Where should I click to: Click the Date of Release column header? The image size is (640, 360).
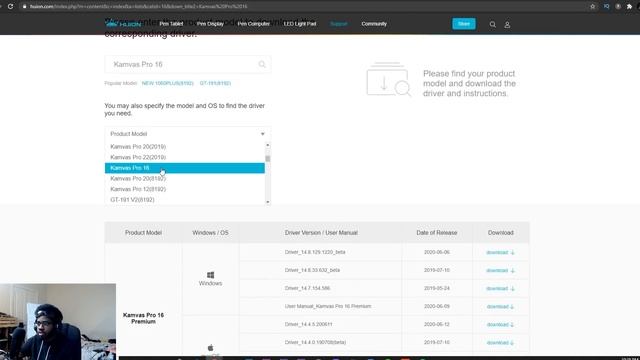point(437,233)
